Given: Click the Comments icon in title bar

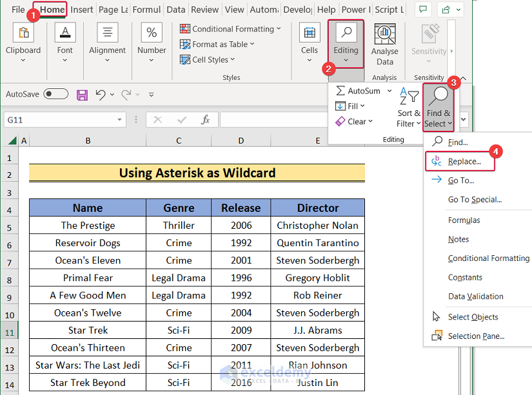Looking at the screenshot, I should pyautogui.click(x=423, y=10).
